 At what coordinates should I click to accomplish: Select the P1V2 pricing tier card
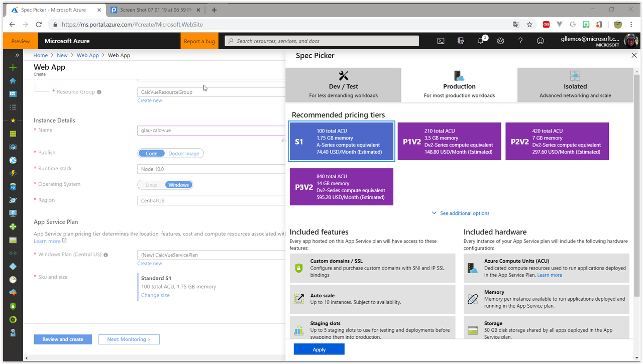tap(449, 141)
